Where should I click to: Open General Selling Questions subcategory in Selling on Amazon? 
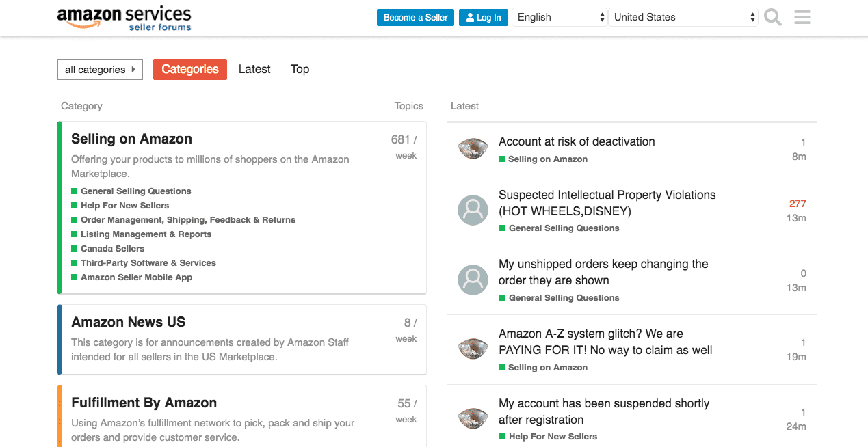pyautogui.click(x=131, y=191)
